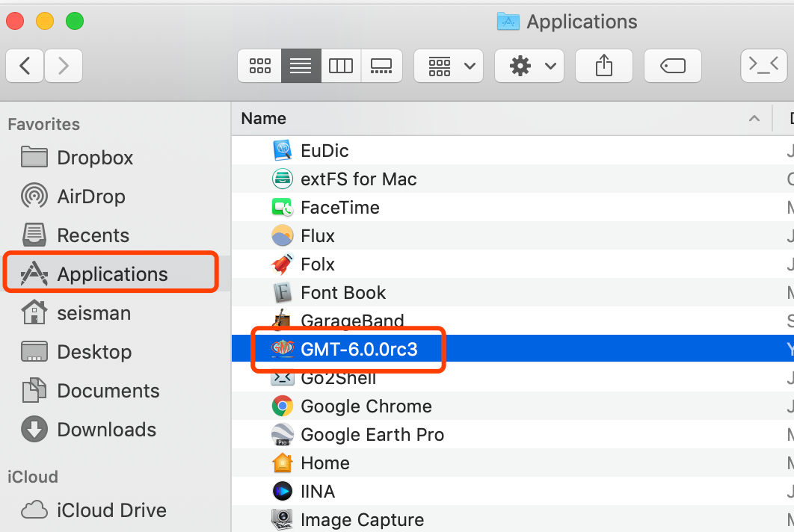The image size is (794, 532).
Task: Go back with the Back arrow
Action: pos(25,66)
